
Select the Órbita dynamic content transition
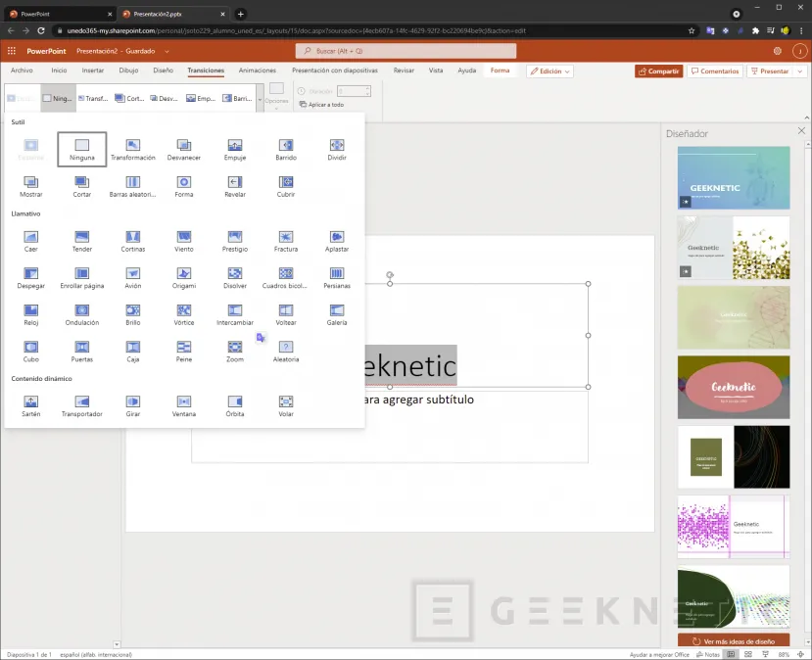click(x=235, y=406)
